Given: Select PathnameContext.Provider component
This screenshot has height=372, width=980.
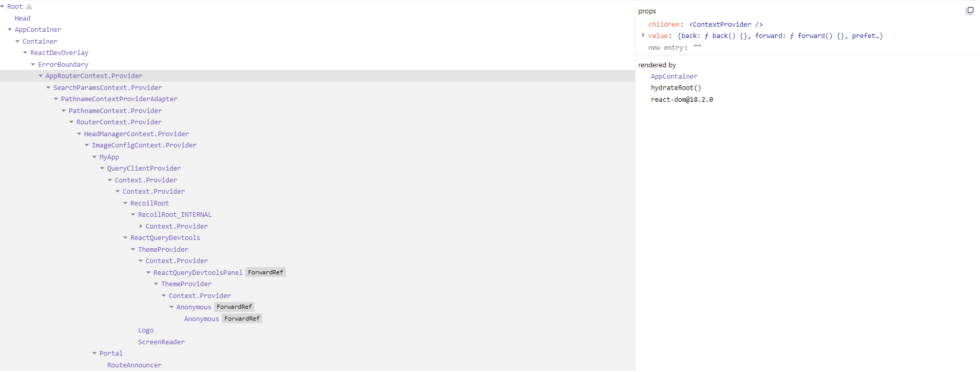Looking at the screenshot, I should pos(115,110).
